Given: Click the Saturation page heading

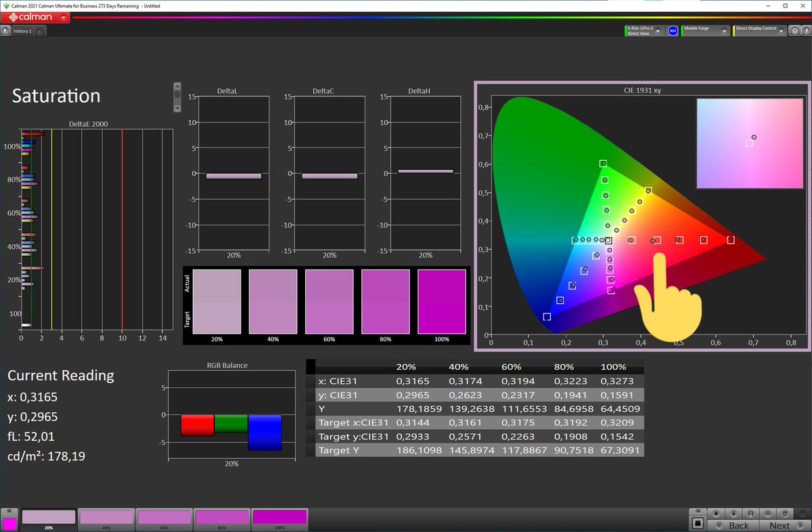Looking at the screenshot, I should (56, 95).
